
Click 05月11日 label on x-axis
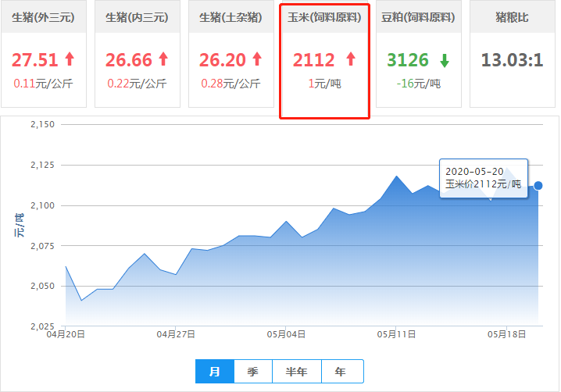pyautogui.click(x=396, y=334)
